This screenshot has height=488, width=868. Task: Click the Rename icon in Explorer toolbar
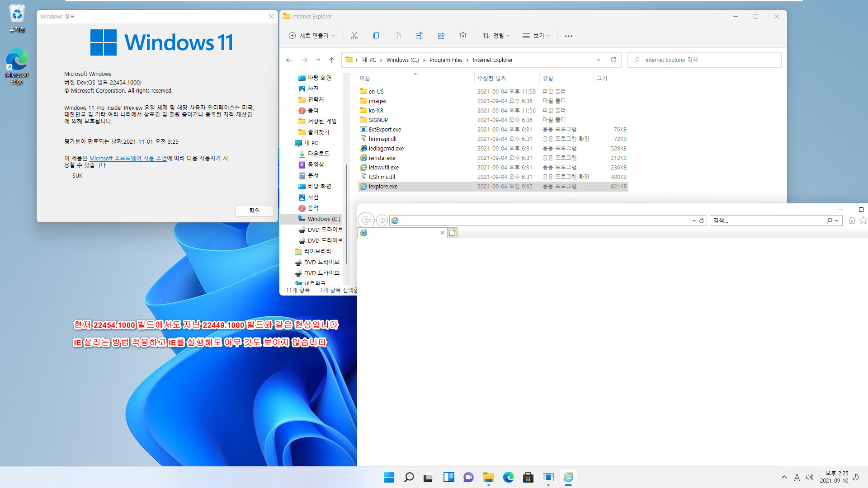tap(419, 36)
